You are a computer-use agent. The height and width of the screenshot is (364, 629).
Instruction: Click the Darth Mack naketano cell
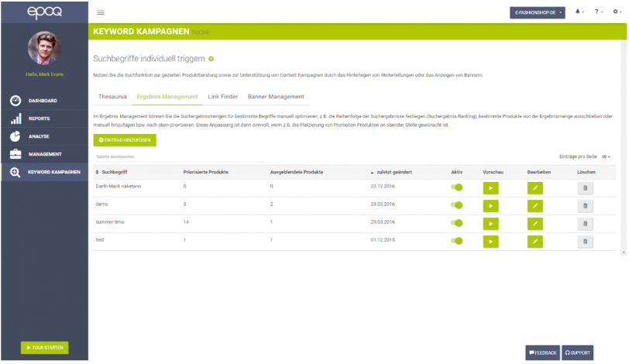119,187
